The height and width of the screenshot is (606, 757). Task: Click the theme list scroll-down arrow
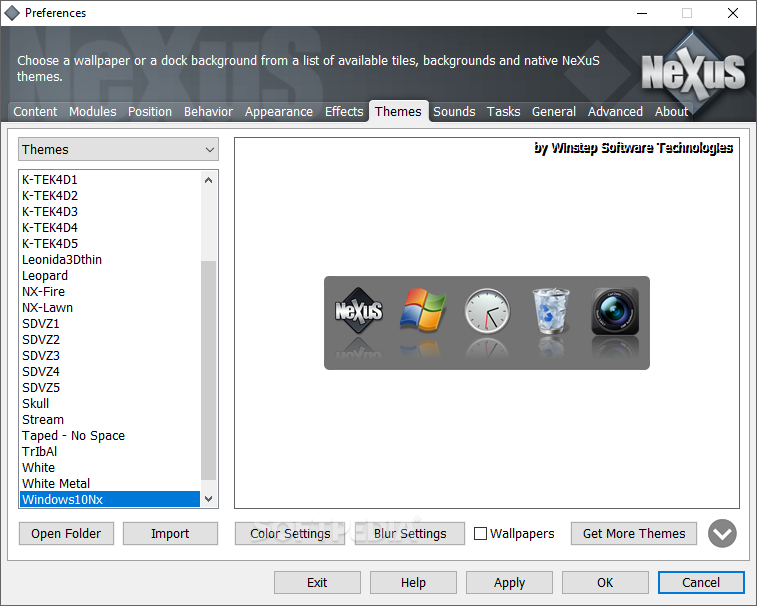point(209,499)
